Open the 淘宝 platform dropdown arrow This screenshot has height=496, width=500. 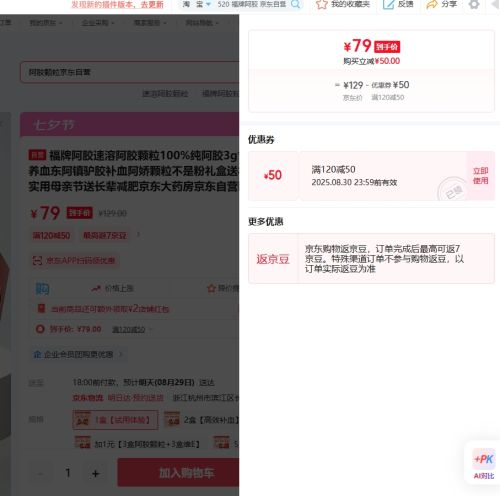click(208, 4)
